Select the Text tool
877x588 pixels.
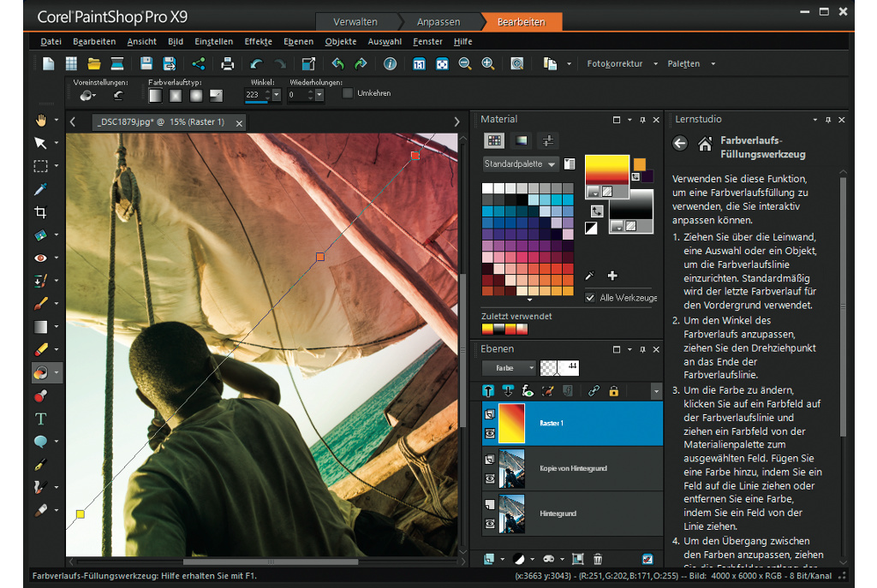[x=40, y=419]
